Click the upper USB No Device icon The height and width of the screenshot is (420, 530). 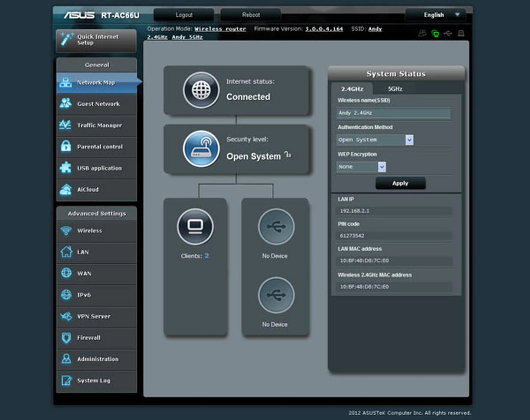coord(276,227)
